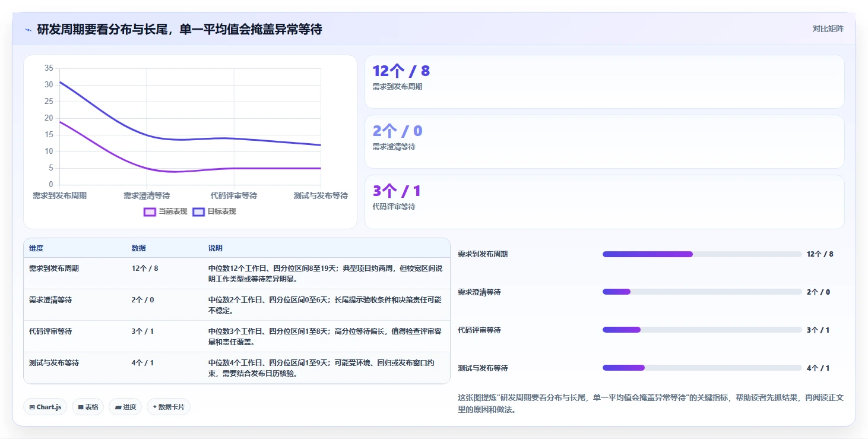This screenshot has height=439, width=868.
Task: Select the 12个 / 8 data card
Action: pos(604,82)
